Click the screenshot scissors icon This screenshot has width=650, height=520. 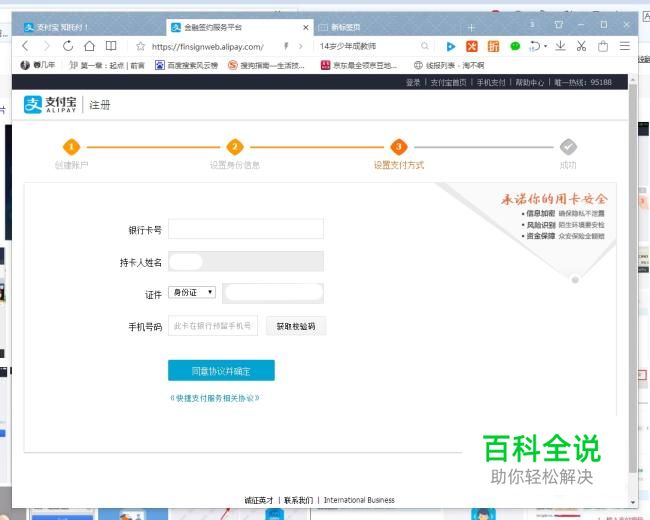coord(581,46)
